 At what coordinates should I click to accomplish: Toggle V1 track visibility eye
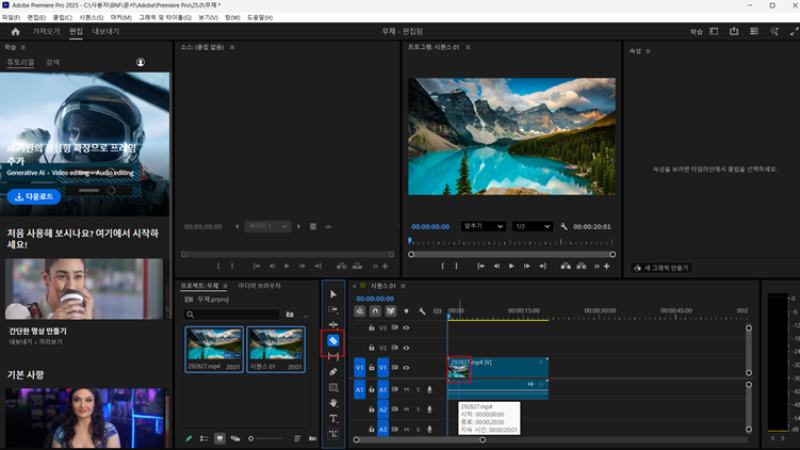(x=406, y=367)
